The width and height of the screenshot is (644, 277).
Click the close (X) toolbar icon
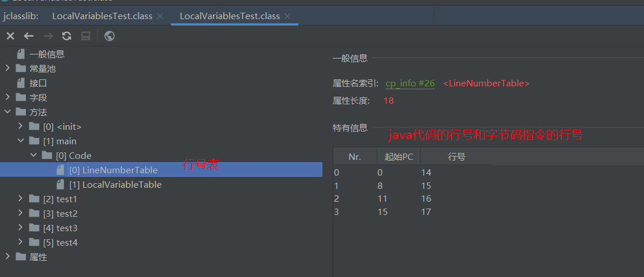10,36
